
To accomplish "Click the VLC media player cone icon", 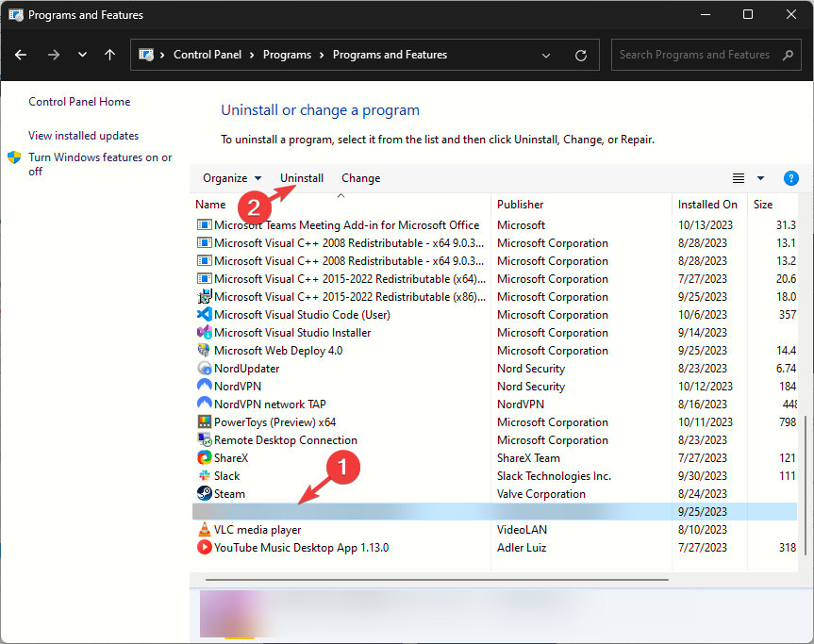I will pos(205,529).
